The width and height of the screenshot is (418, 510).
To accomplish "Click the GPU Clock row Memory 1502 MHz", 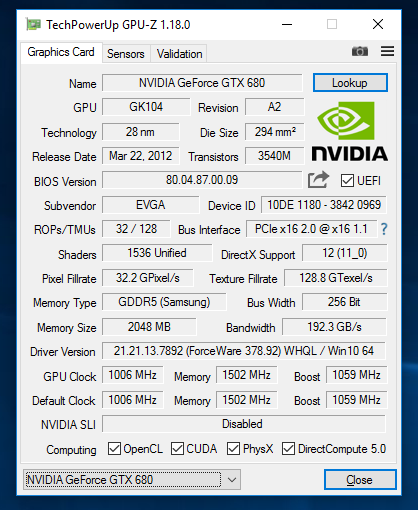I will (x=247, y=375).
